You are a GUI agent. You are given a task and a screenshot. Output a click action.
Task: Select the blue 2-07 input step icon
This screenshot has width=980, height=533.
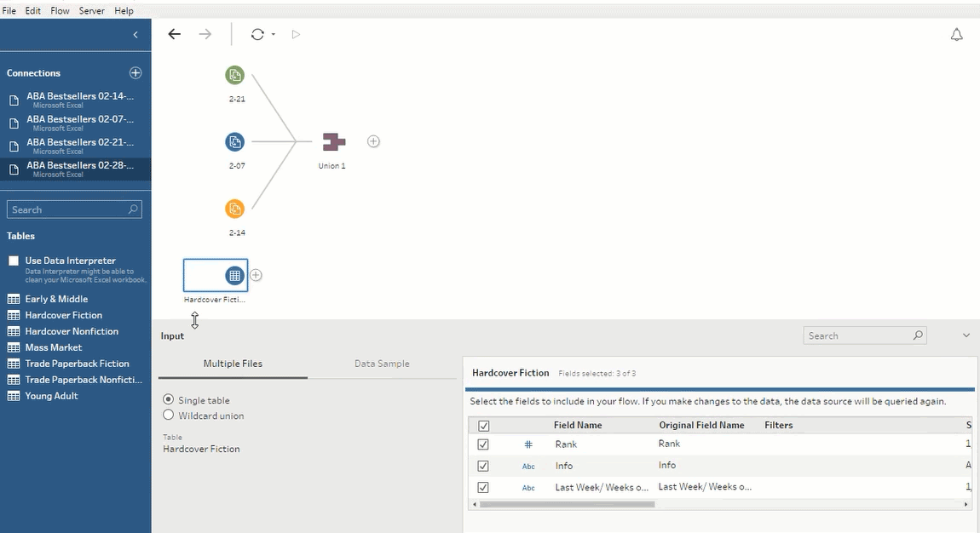tap(234, 141)
